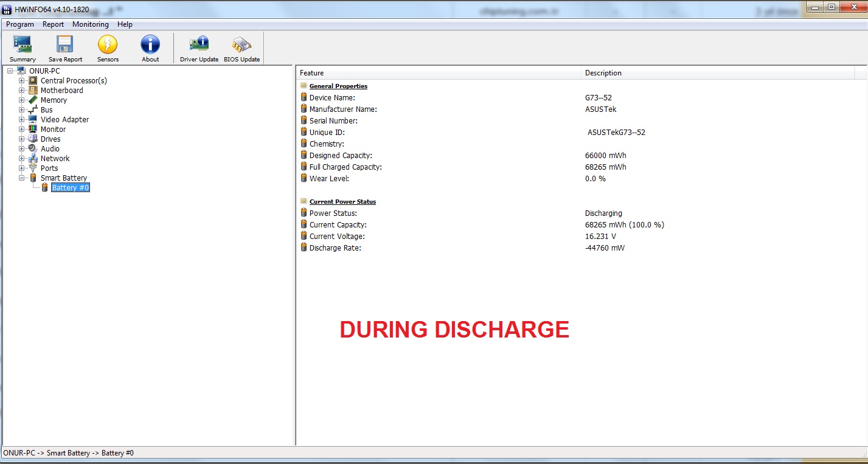The image size is (868, 464).
Task: Expand the Motherboard node
Action: [x=21, y=91]
